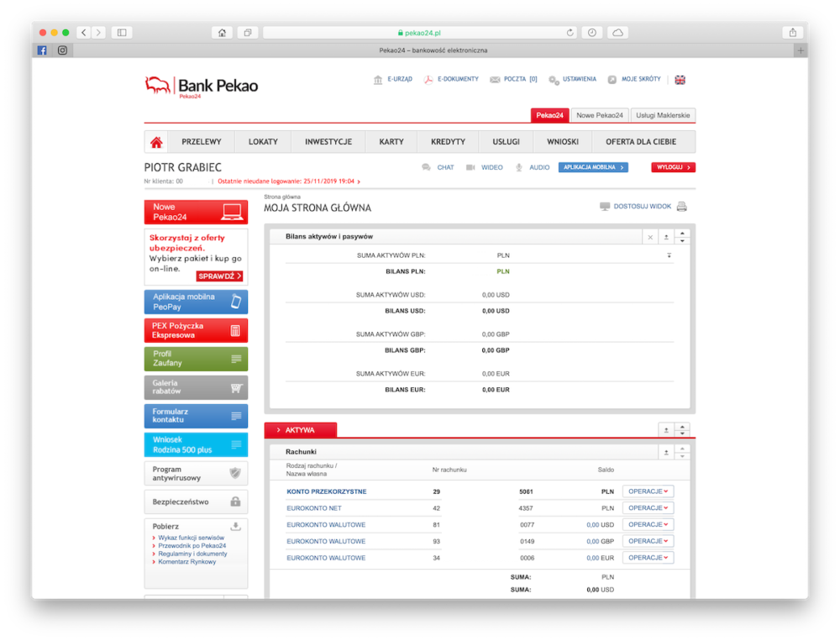This screenshot has height=641, width=840.
Task: Open the KARTY menu
Action: click(x=391, y=142)
